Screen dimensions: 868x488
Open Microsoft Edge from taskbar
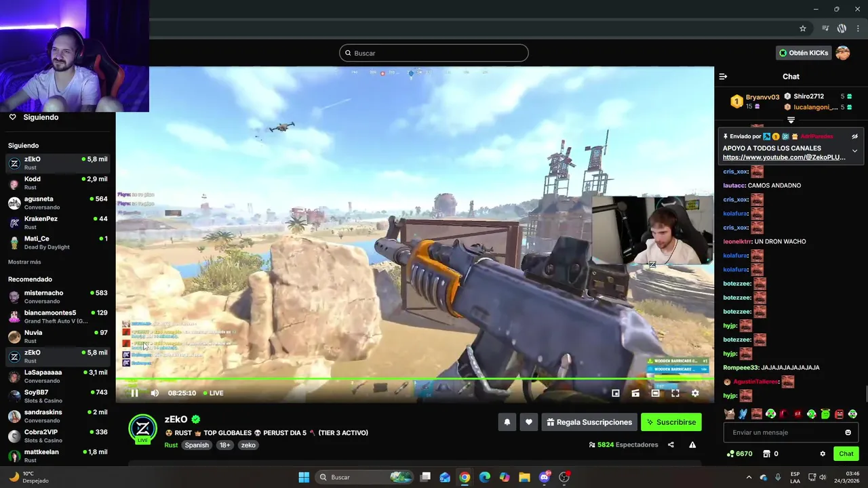pyautogui.click(x=484, y=477)
